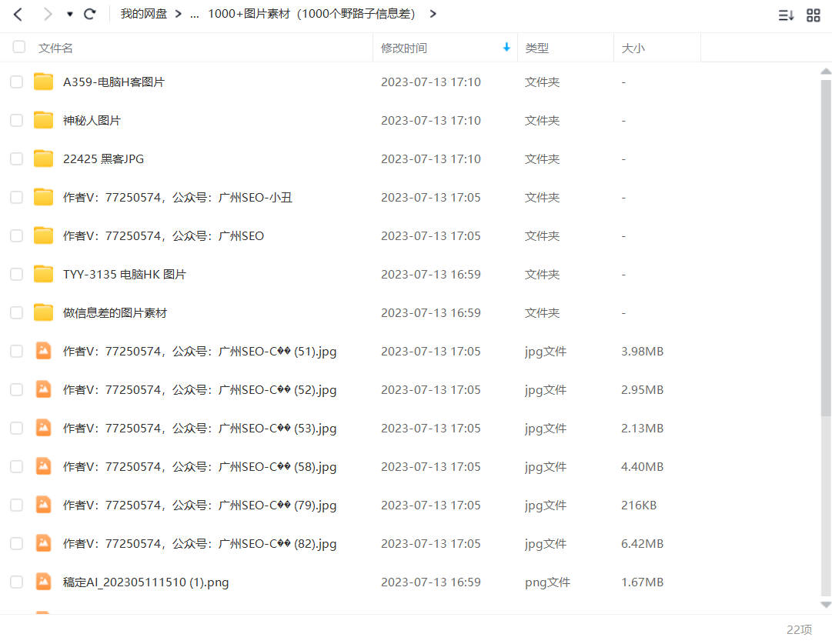The image size is (832, 644).
Task: Sort by the 大小 column
Action: (633, 48)
